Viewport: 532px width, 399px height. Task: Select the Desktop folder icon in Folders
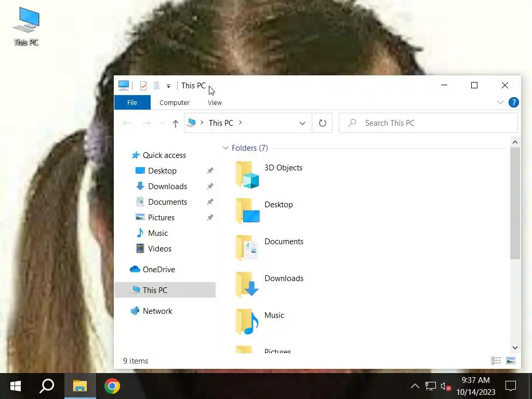247,211
